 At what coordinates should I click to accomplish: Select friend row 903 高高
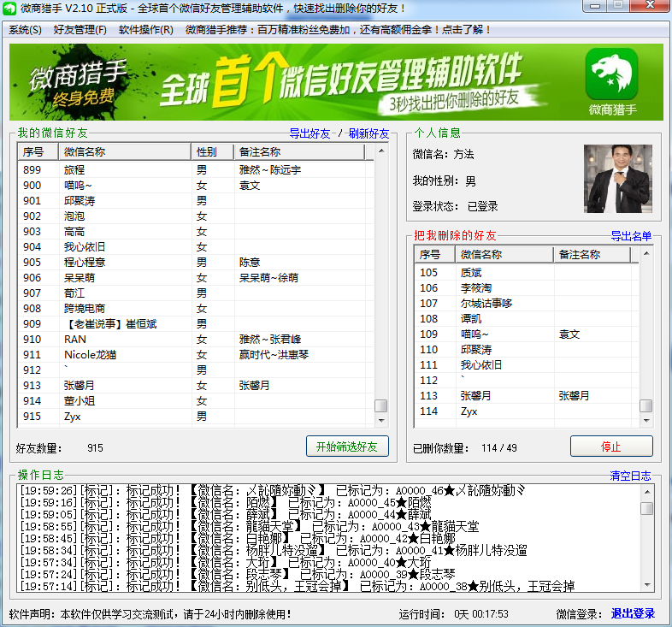click(x=196, y=232)
